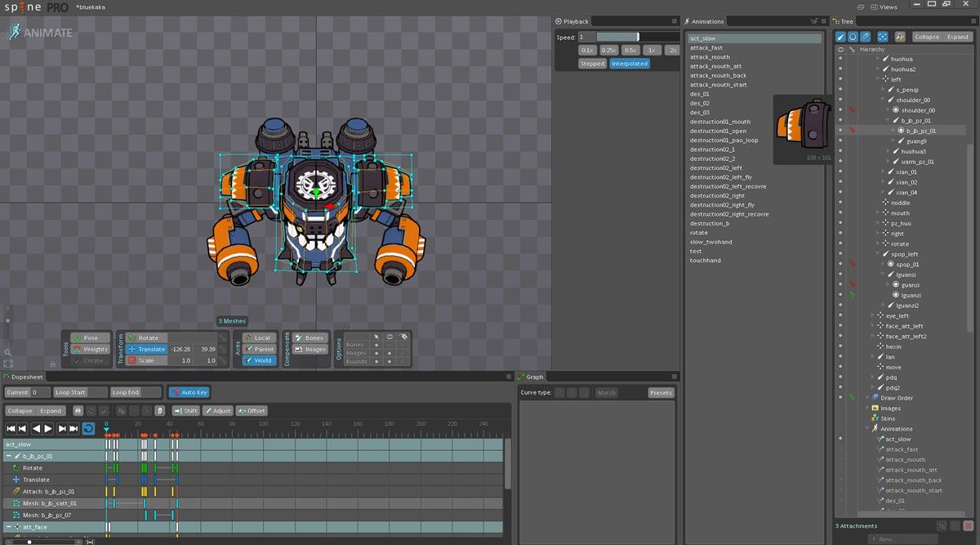
Task: Play the animation forward
Action: (48, 428)
